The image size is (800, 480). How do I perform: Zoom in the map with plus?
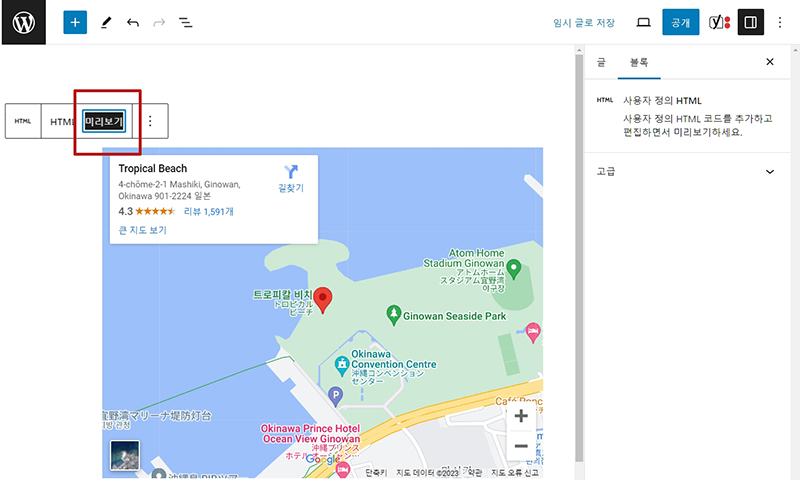coord(521,416)
